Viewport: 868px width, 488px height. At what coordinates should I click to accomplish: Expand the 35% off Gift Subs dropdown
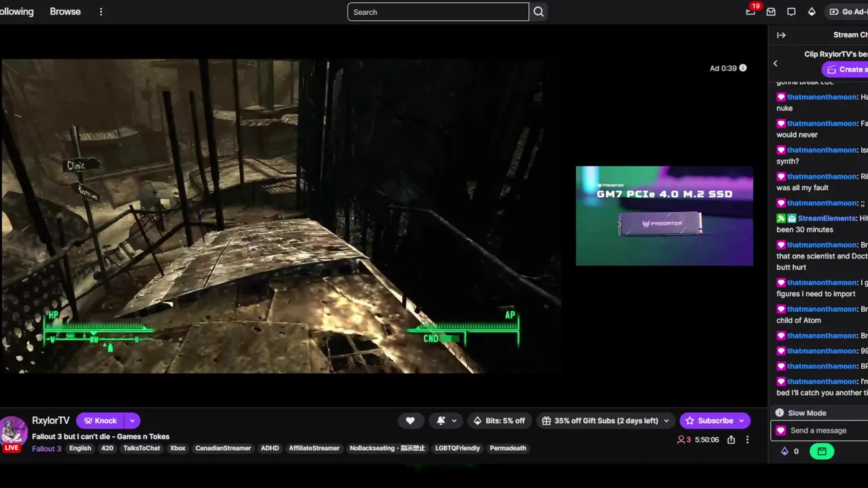click(666, 421)
